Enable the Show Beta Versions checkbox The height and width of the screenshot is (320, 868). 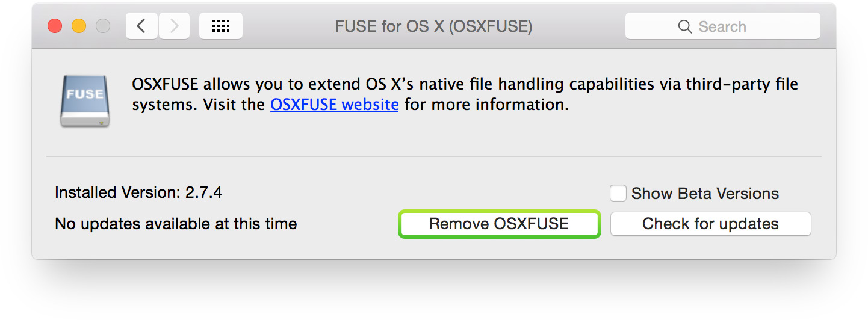click(x=618, y=193)
